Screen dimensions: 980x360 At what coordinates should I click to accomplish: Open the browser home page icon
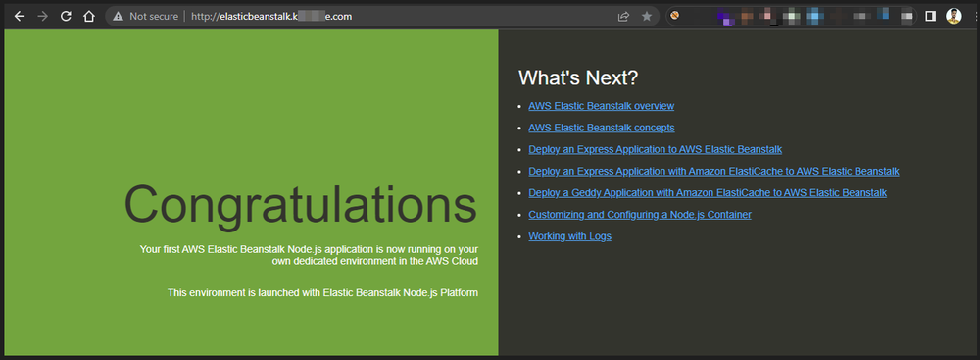coord(89,17)
